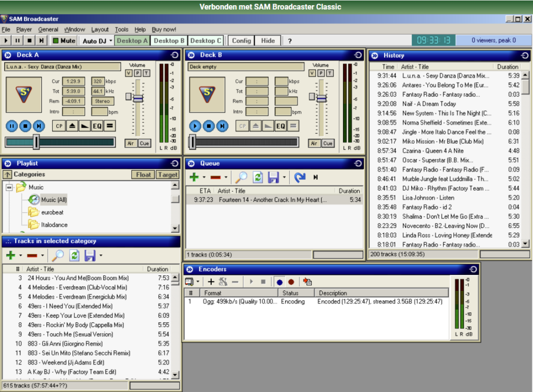Click the eject icon on Deck A

pos(72,126)
